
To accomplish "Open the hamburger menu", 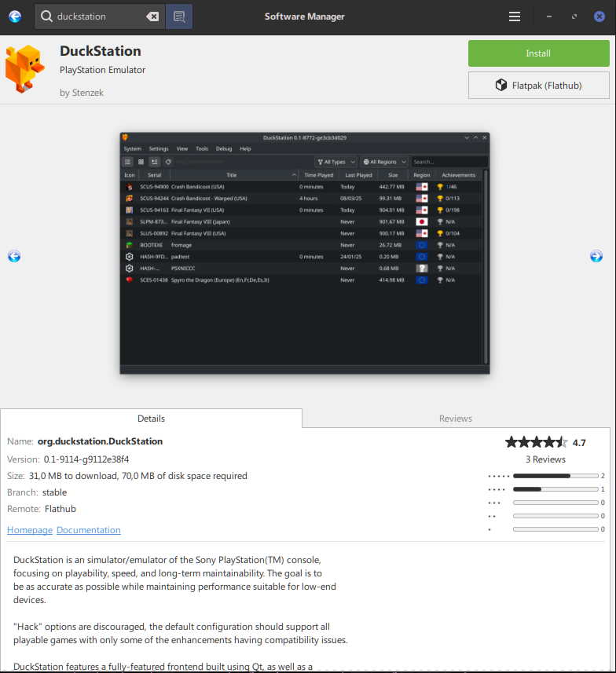I will pos(514,16).
